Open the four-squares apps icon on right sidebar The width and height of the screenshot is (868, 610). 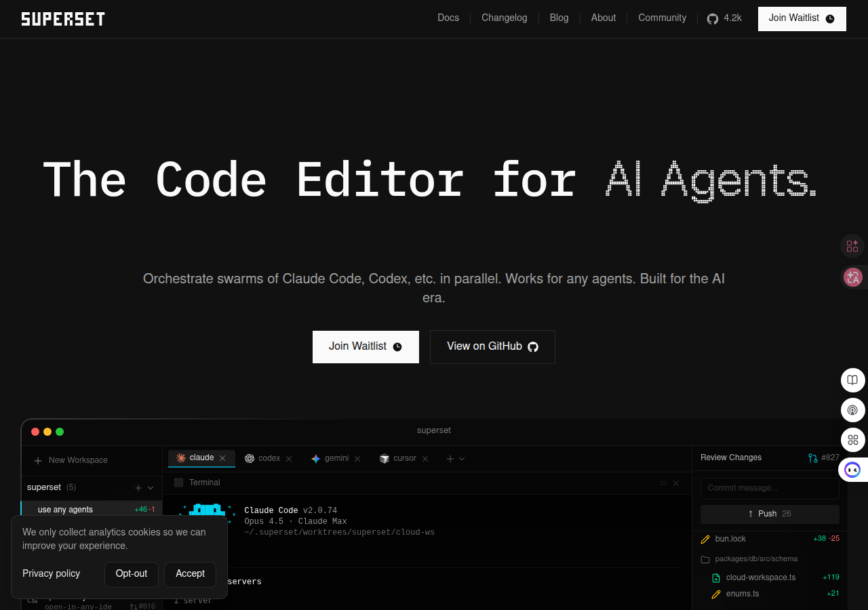(853, 440)
